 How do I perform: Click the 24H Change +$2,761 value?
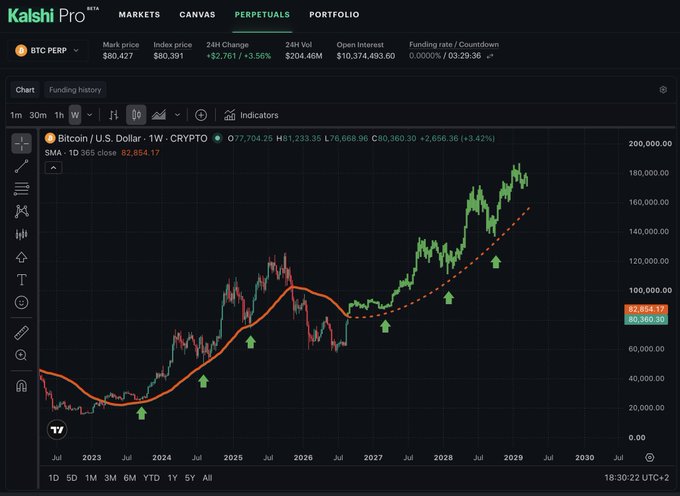(239, 56)
